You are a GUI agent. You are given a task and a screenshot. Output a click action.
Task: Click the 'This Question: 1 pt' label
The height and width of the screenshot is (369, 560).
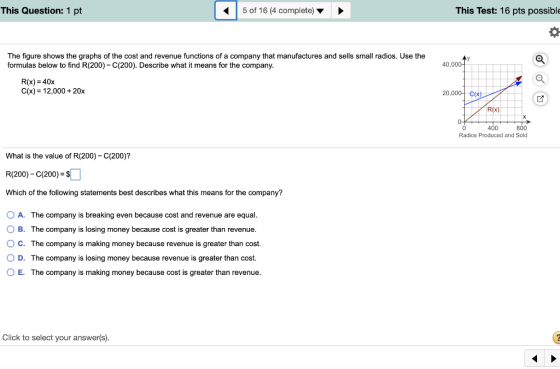click(41, 10)
